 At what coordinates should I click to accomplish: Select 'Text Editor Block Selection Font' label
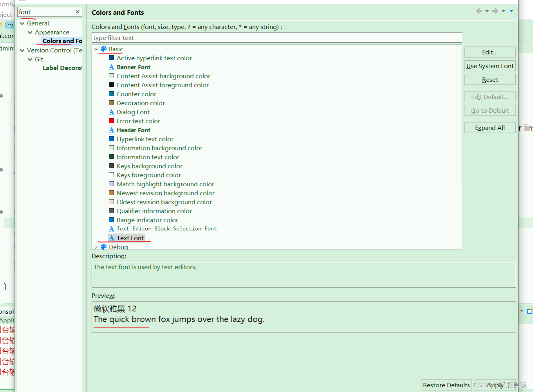[166, 229]
